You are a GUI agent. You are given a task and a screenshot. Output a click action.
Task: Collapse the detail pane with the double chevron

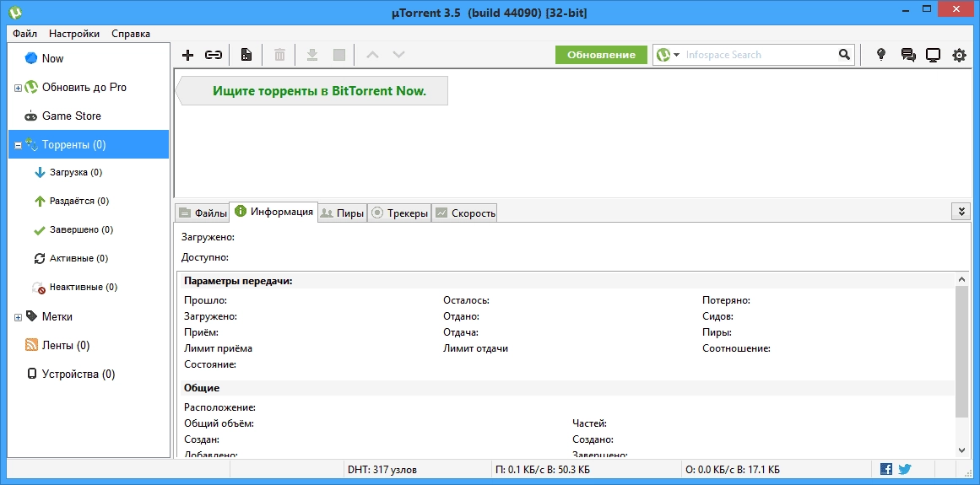(961, 211)
